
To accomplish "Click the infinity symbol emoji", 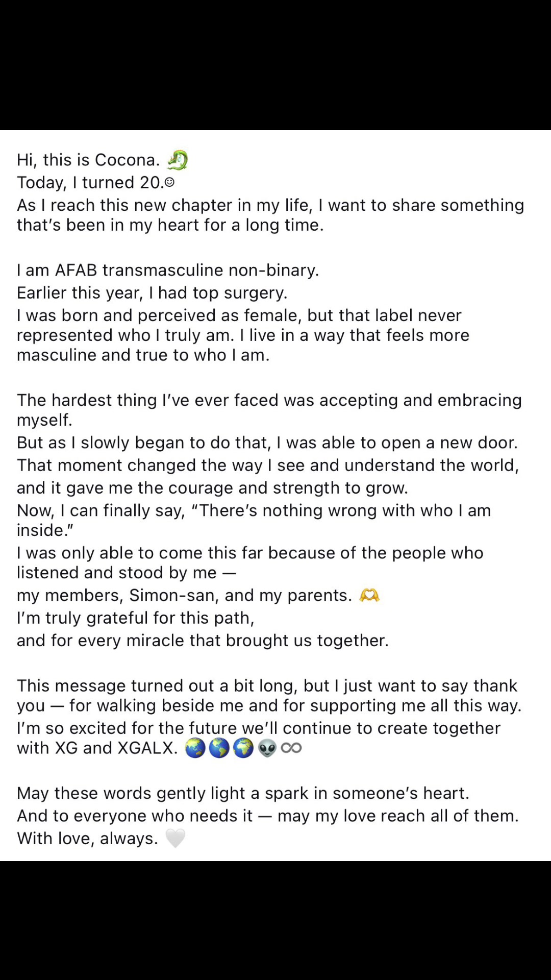I will point(291,748).
